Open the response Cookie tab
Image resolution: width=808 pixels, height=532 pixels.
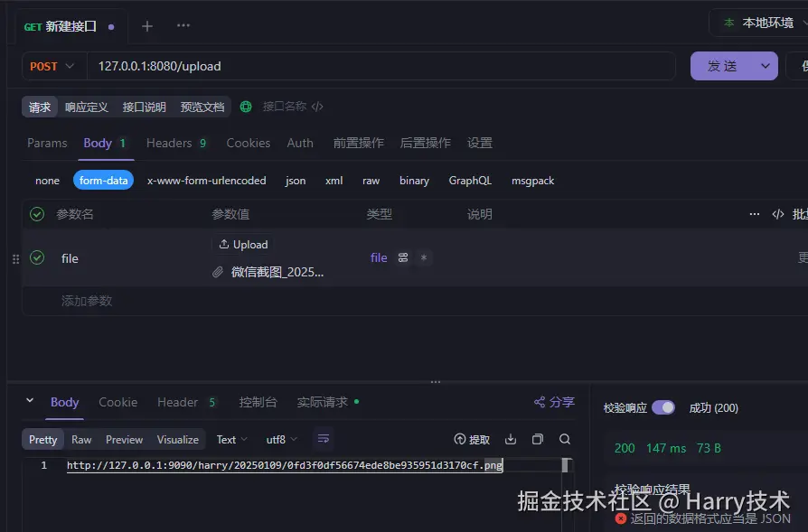118,402
